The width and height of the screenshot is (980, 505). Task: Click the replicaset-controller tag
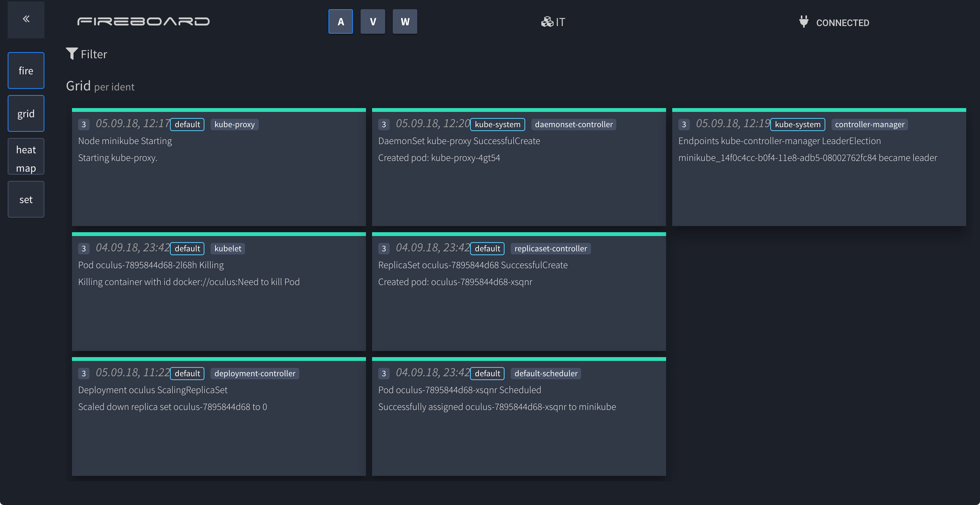(550, 249)
